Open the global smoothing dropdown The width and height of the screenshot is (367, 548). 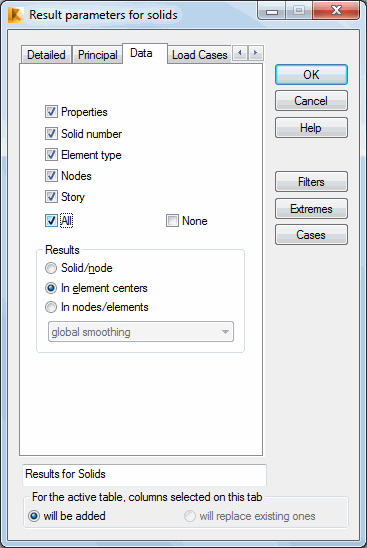pyautogui.click(x=141, y=332)
